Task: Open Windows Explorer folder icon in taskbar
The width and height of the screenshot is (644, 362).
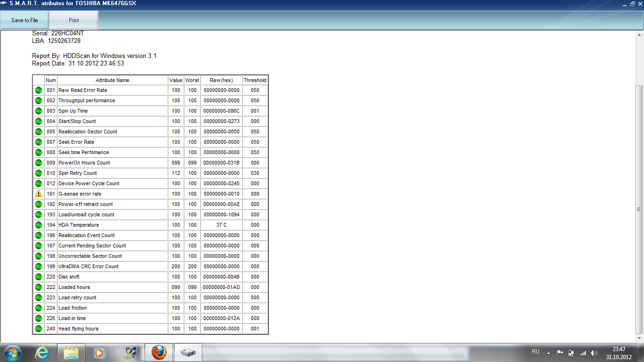Action: coord(71,353)
